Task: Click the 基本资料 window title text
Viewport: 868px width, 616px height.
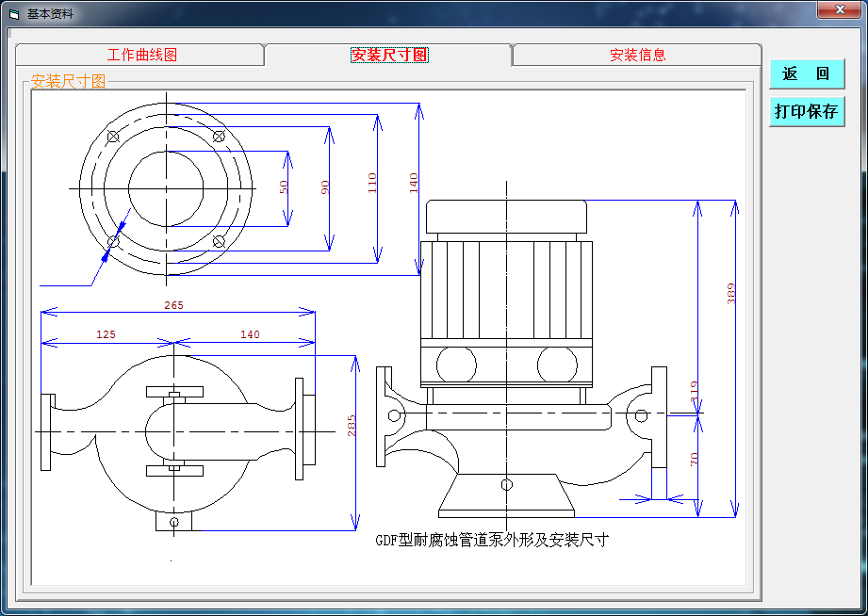Action: click(50, 14)
